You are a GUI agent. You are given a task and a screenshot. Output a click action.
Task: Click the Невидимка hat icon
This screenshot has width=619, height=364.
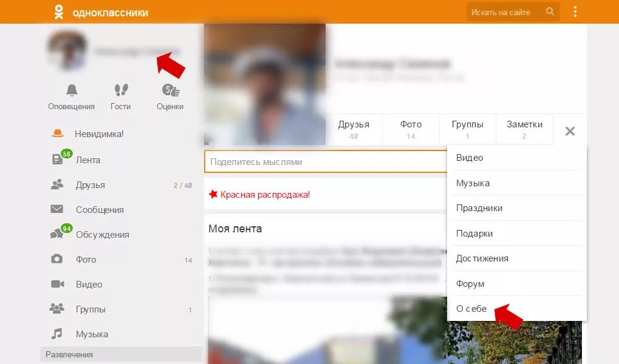click(x=58, y=133)
